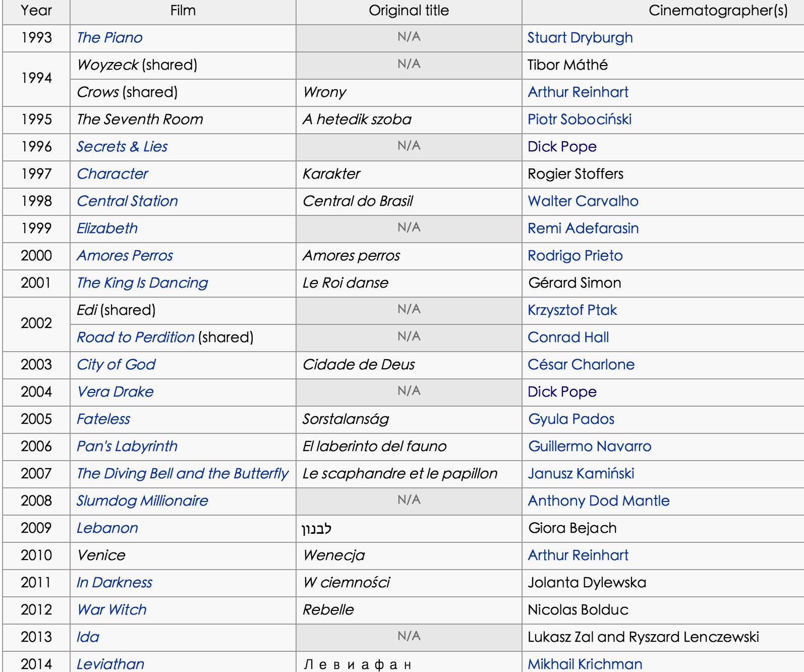Open Guillermo Navarro link
Screen dimensions: 804x672
click(x=590, y=446)
